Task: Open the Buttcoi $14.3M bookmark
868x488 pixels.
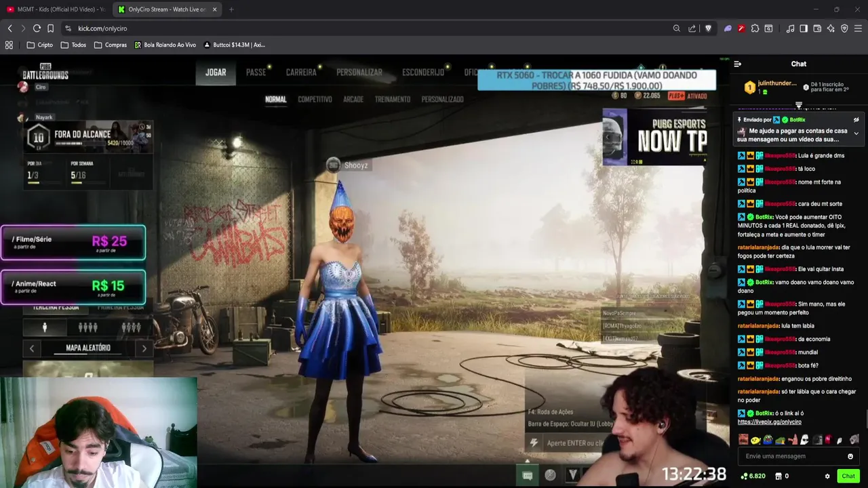Action: (x=234, y=45)
